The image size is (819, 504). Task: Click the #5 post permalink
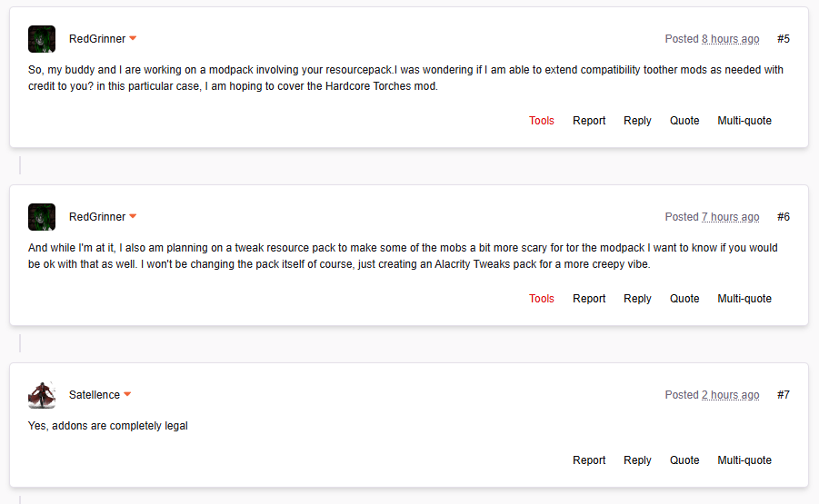pyautogui.click(x=784, y=39)
